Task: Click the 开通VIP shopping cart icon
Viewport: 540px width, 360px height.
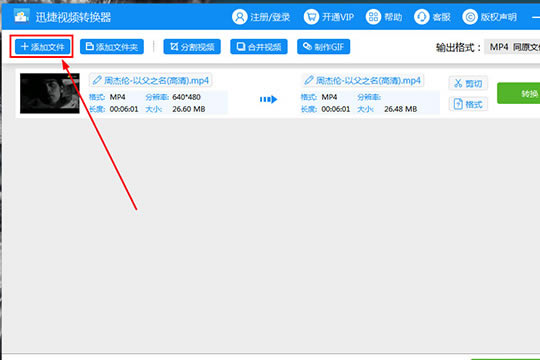Action: [311, 17]
